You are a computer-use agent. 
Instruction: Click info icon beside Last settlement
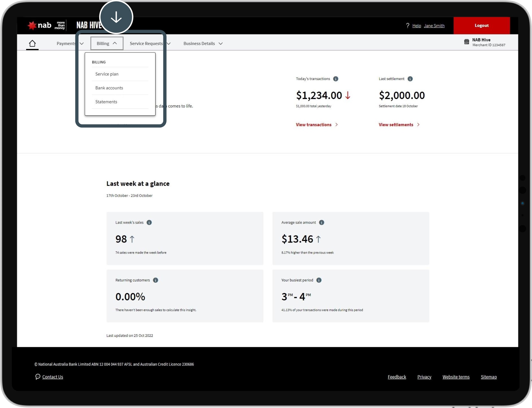pos(410,79)
